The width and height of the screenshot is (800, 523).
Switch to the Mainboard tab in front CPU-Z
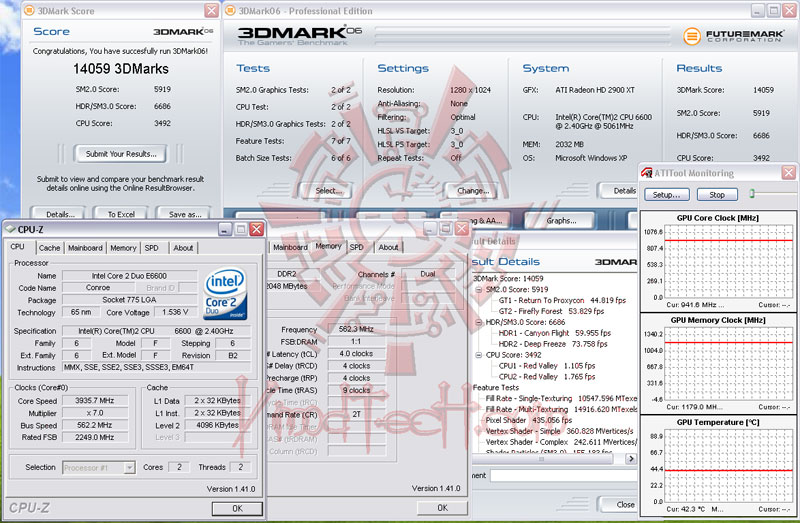click(x=85, y=248)
